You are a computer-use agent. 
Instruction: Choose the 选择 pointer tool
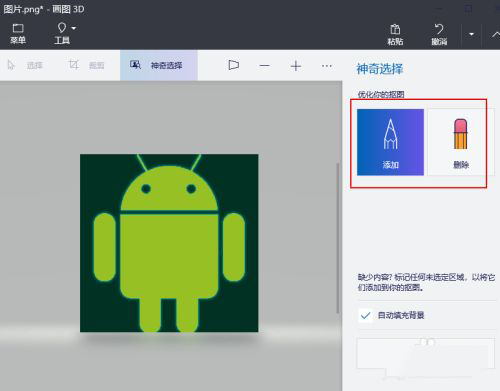pyautogui.click(x=25, y=65)
